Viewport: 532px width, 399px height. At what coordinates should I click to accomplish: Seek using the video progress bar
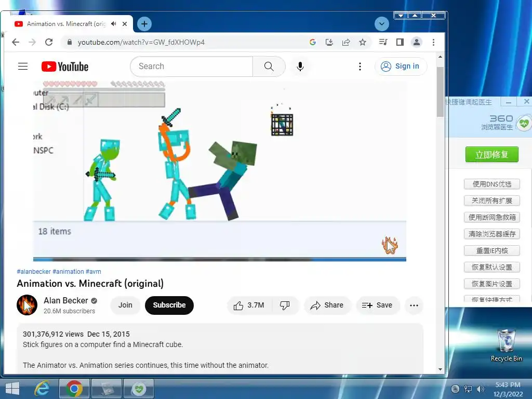click(220, 260)
